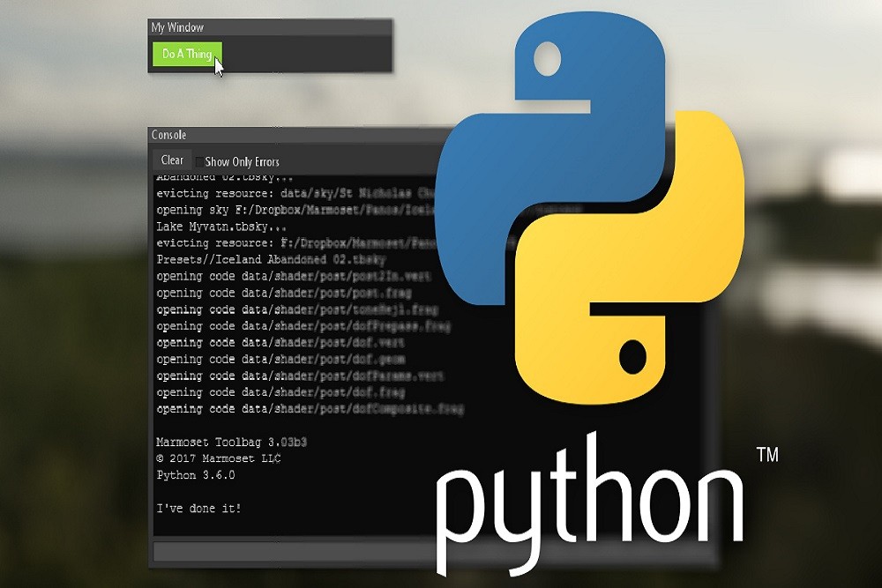Select the My Window title bar
Image resolution: width=882 pixels, height=588 pixels.
pyautogui.click(x=270, y=27)
